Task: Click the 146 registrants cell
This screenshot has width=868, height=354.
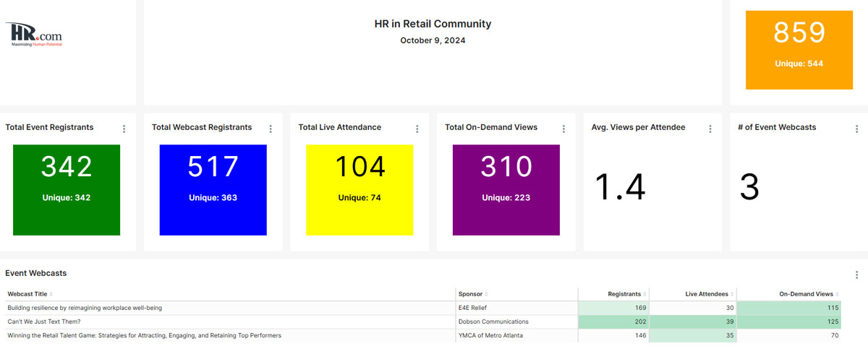Action: click(x=613, y=335)
